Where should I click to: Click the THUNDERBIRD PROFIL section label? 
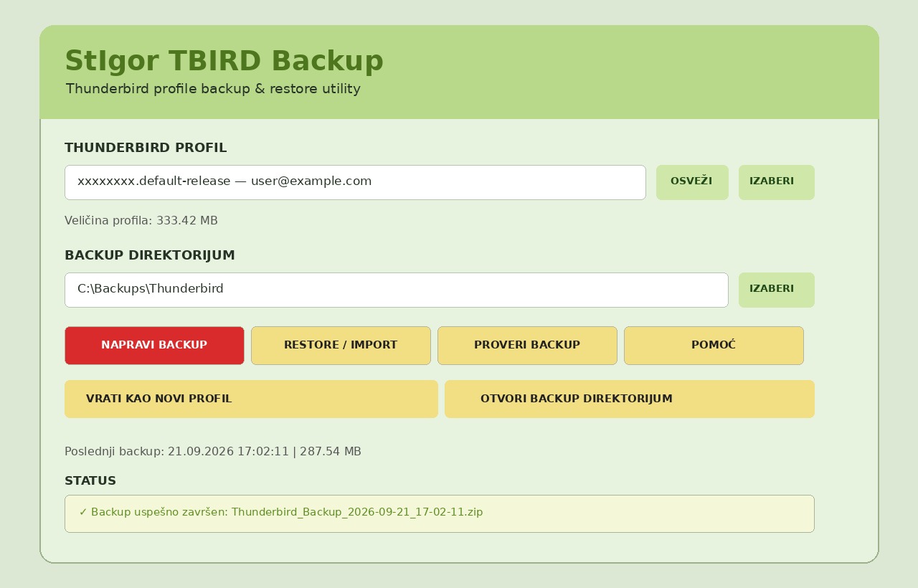(146, 148)
